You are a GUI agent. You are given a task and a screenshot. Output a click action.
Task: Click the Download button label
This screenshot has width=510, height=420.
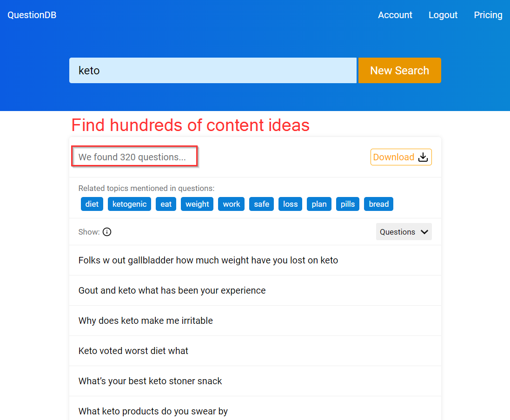[394, 157]
